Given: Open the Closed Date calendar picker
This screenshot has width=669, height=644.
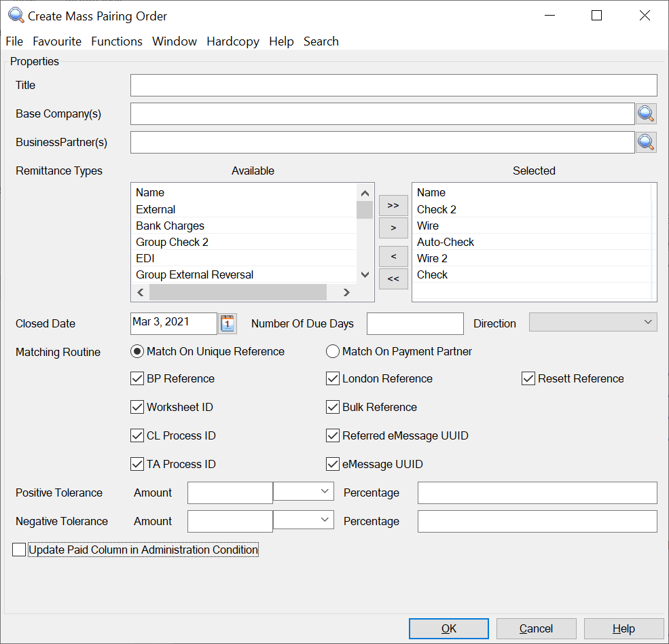Looking at the screenshot, I should point(228,323).
